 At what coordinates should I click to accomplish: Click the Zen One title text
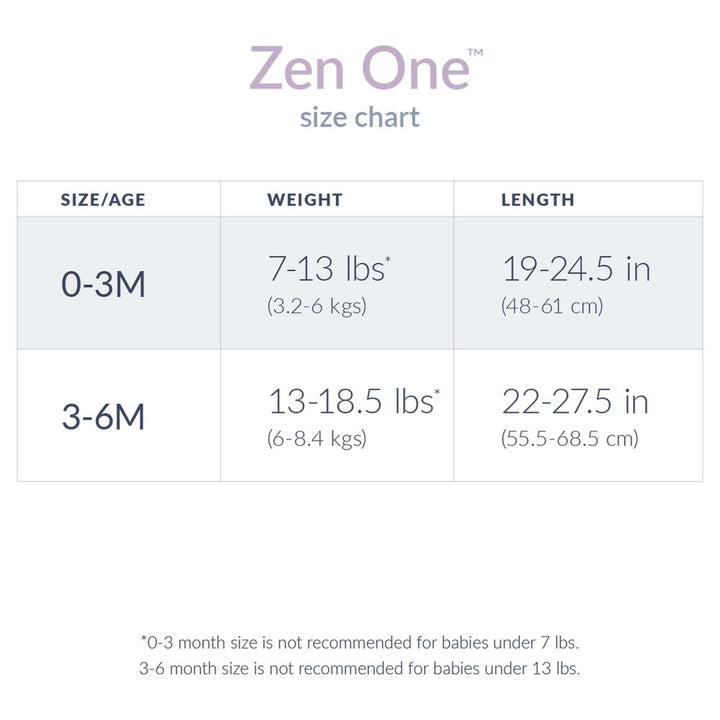pyautogui.click(x=358, y=68)
